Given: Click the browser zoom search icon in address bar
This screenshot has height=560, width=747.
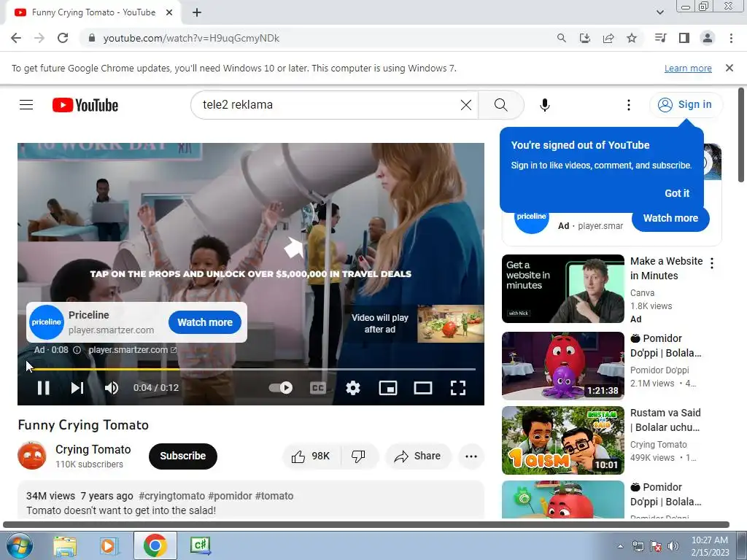Looking at the screenshot, I should pos(561,38).
